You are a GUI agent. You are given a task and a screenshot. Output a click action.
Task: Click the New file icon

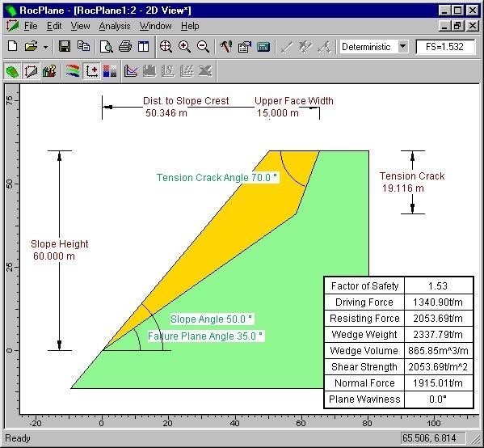tap(13, 47)
